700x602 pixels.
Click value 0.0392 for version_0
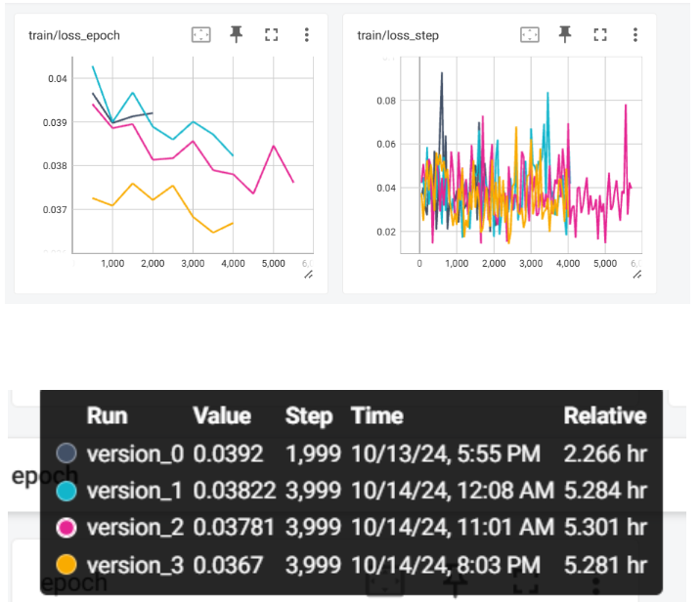tap(228, 453)
